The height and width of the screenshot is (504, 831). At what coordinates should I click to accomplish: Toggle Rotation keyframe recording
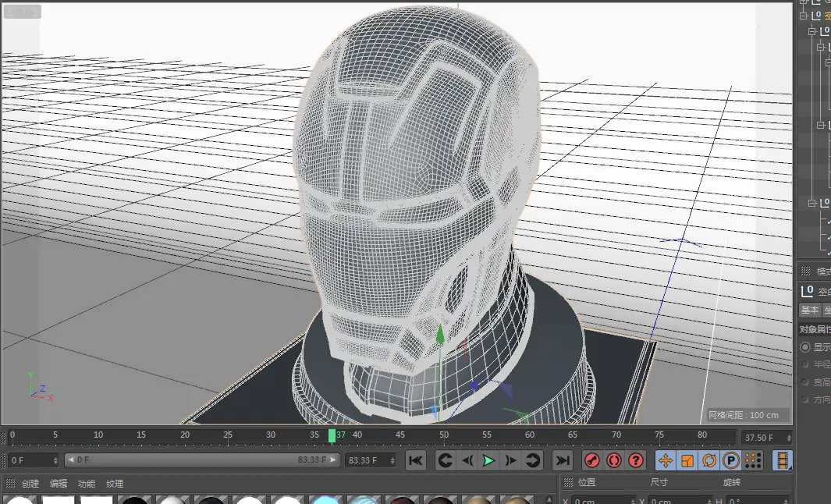[x=709, y=460]
